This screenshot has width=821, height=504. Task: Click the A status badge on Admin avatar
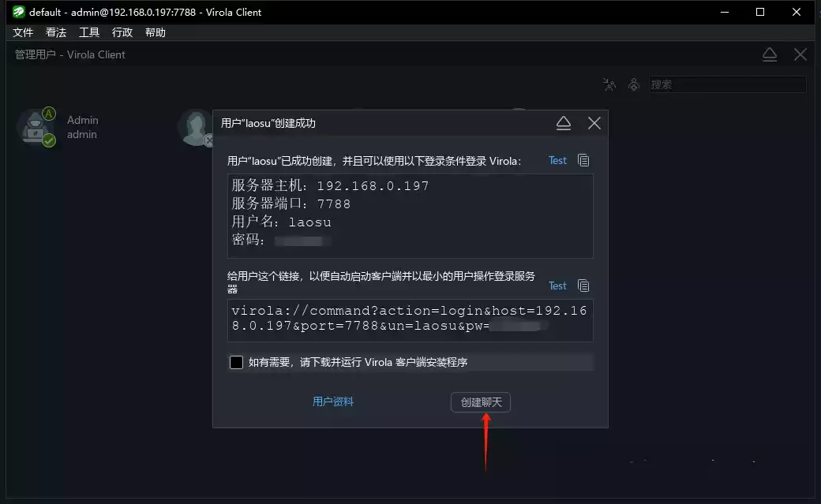click(49, 113)
